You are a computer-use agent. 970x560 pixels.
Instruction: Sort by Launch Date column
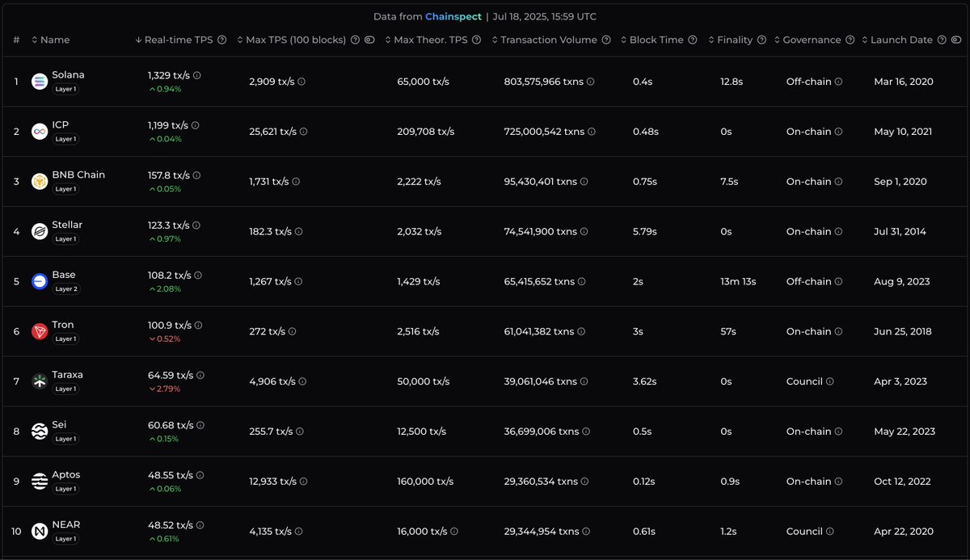click(897, 40)
